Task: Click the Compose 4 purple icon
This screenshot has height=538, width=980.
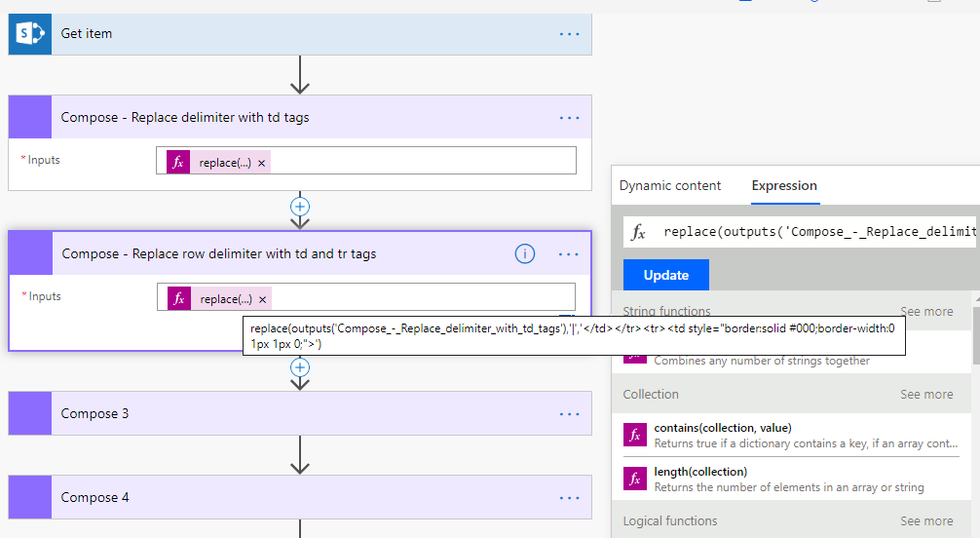Action: pyautogui.click(x=30, y=497)
